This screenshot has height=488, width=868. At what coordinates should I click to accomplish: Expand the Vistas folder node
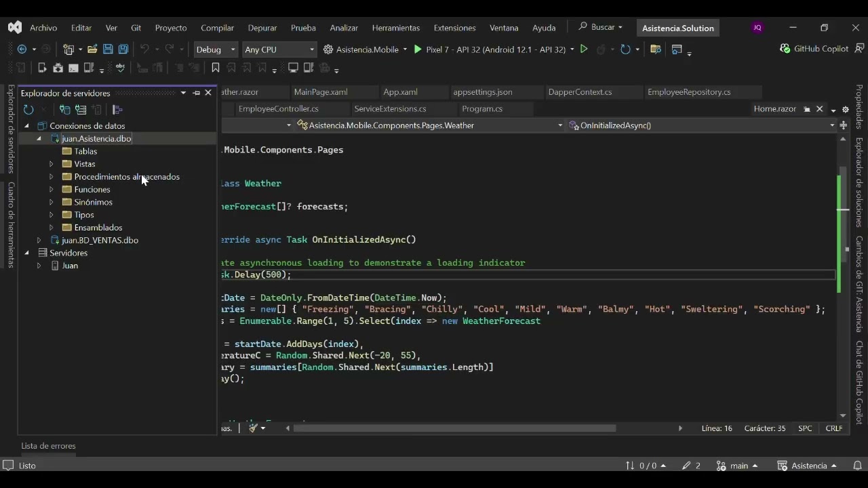(x=51, y=164)
